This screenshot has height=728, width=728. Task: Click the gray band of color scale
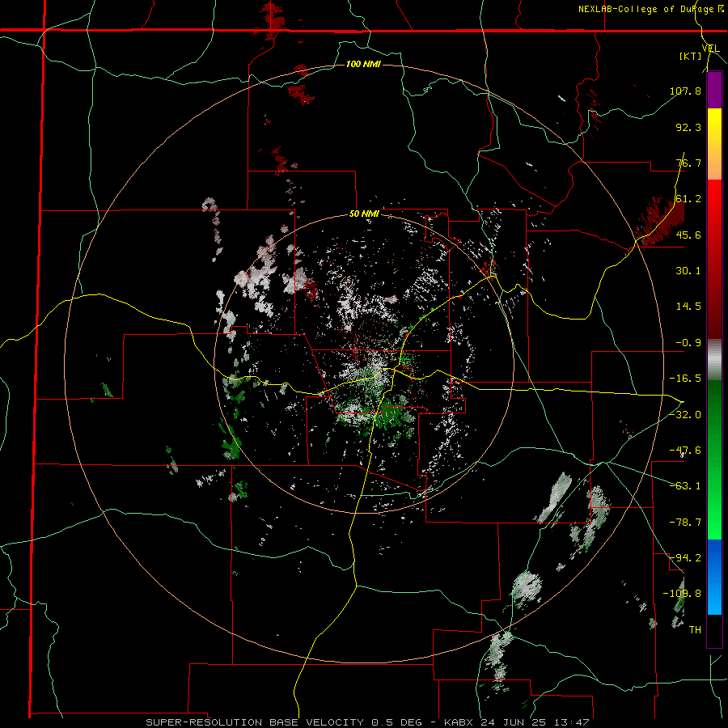tap(714, 360)
